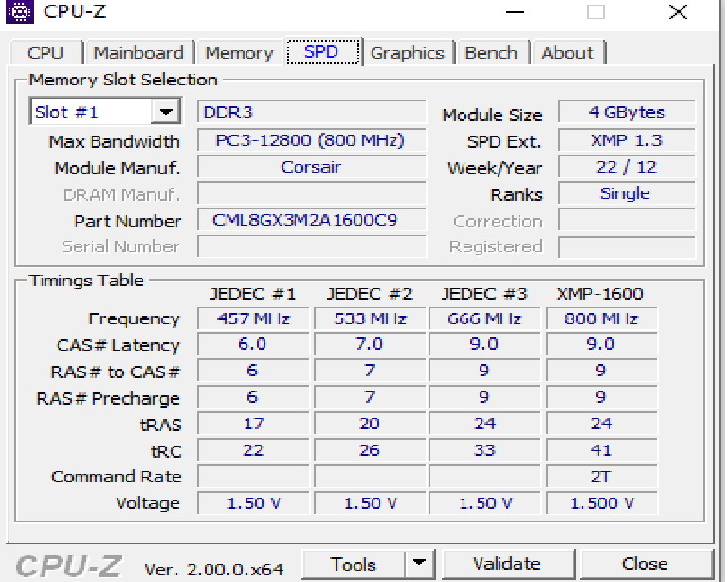Click the JEDEC #3 column header

click(x=484, y=294)
